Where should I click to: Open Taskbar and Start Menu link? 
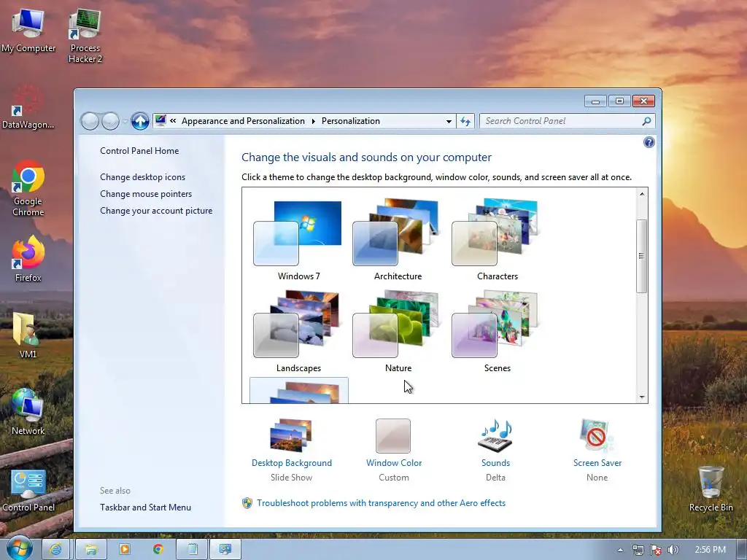pos(145,507)
